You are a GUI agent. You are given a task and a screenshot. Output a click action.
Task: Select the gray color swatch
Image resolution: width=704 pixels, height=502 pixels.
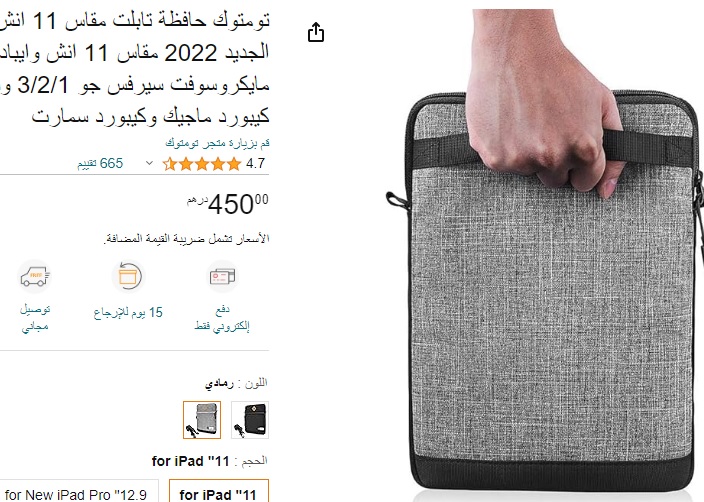tap(202, 420)
